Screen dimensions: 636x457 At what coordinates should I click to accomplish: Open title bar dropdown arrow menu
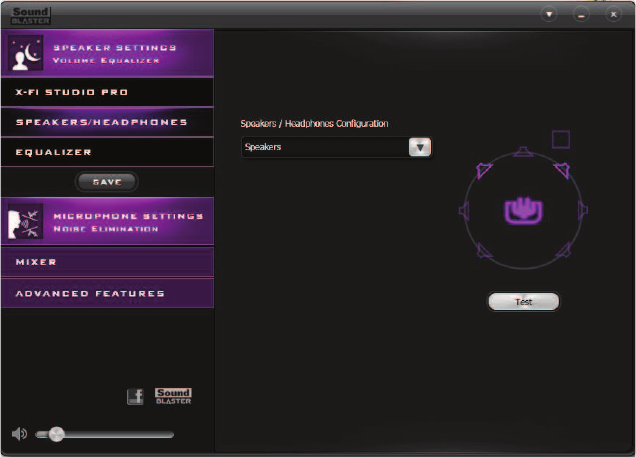[549, 15]
